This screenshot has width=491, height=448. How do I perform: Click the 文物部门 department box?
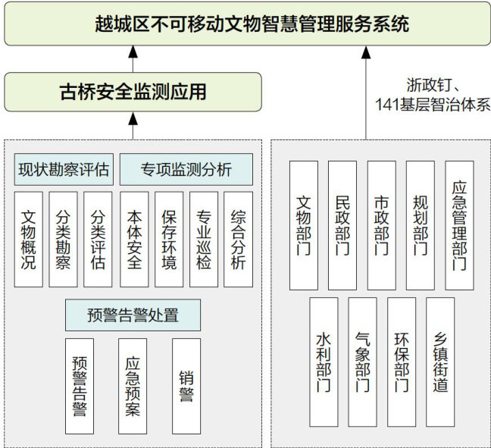pyautogui.click(x=303, y=225)
